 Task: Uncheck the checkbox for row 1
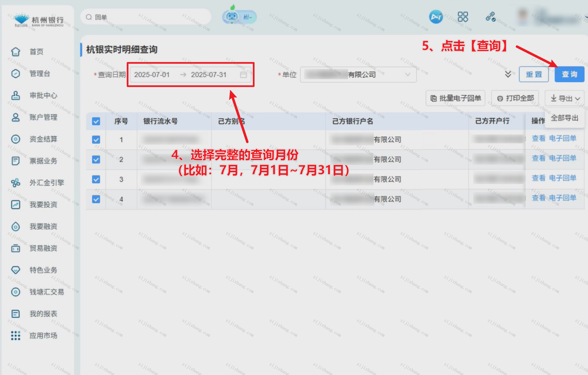pos(96,139)
